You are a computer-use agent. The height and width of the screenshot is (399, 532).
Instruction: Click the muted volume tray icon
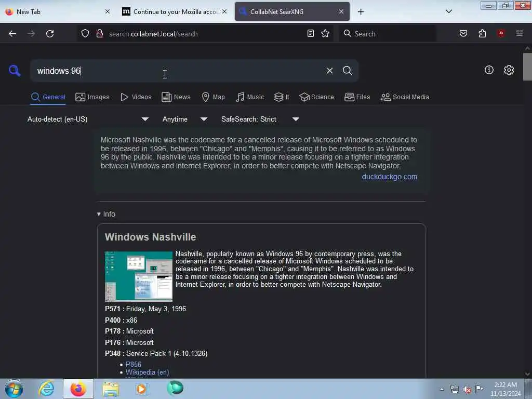(x=467, y=390)
